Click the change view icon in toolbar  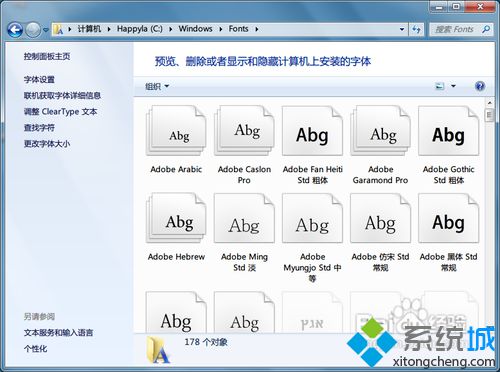440,86
